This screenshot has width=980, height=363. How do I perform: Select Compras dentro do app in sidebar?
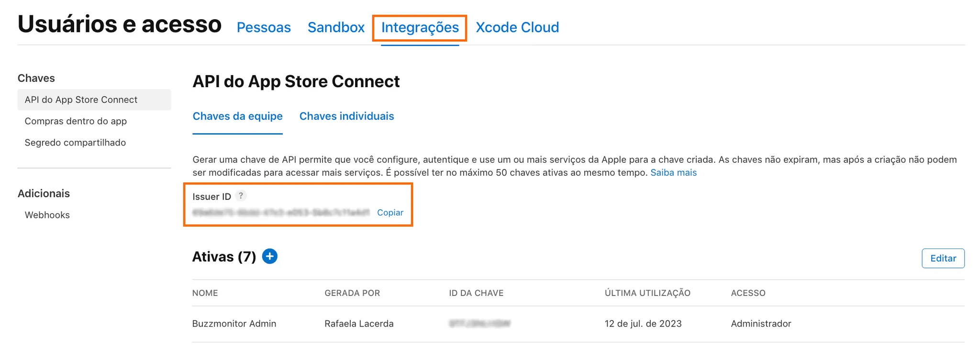76,121
